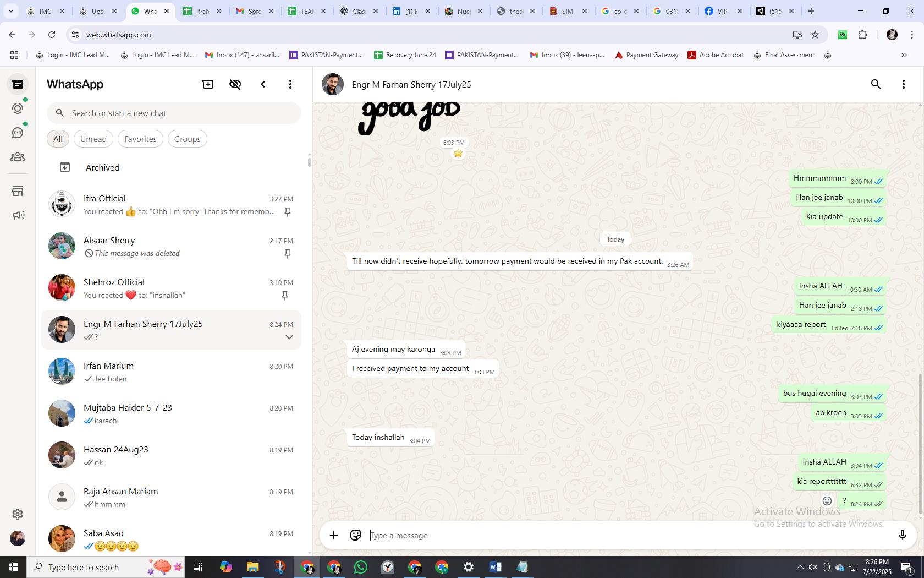Select the Favorites chat filter
Screen dimensions: 924x578
click(140, 139)
